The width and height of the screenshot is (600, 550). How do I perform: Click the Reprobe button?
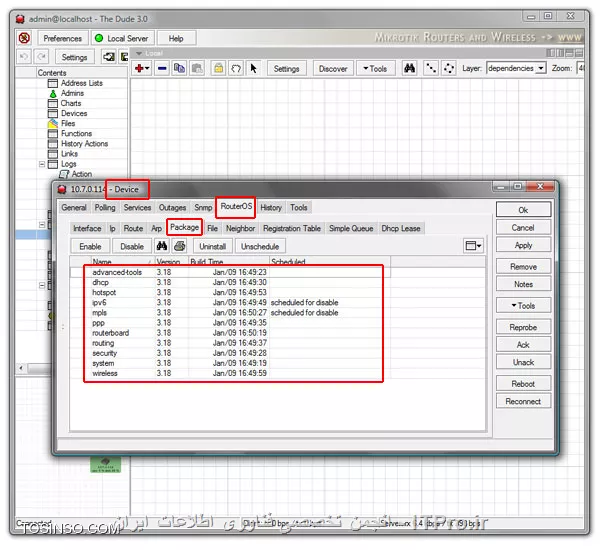(523, 327)
